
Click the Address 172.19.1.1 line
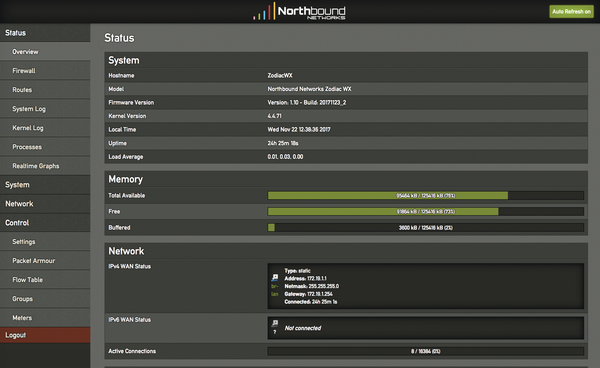point(305,278)
